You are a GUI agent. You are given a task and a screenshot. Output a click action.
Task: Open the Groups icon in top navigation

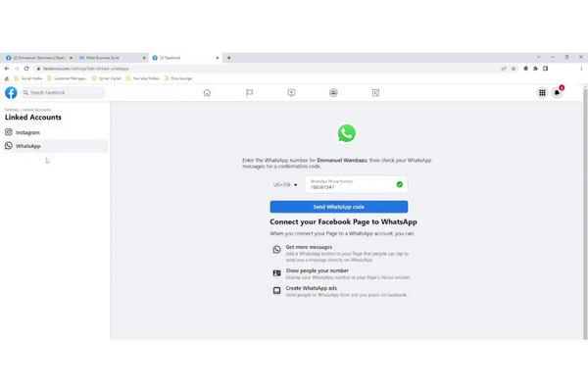(x=333, y=93)
